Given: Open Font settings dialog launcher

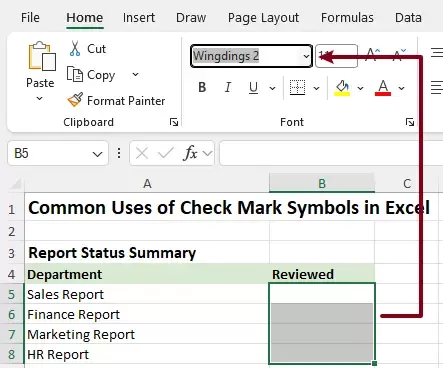Looking at the screenshot, I should point(410,122).
